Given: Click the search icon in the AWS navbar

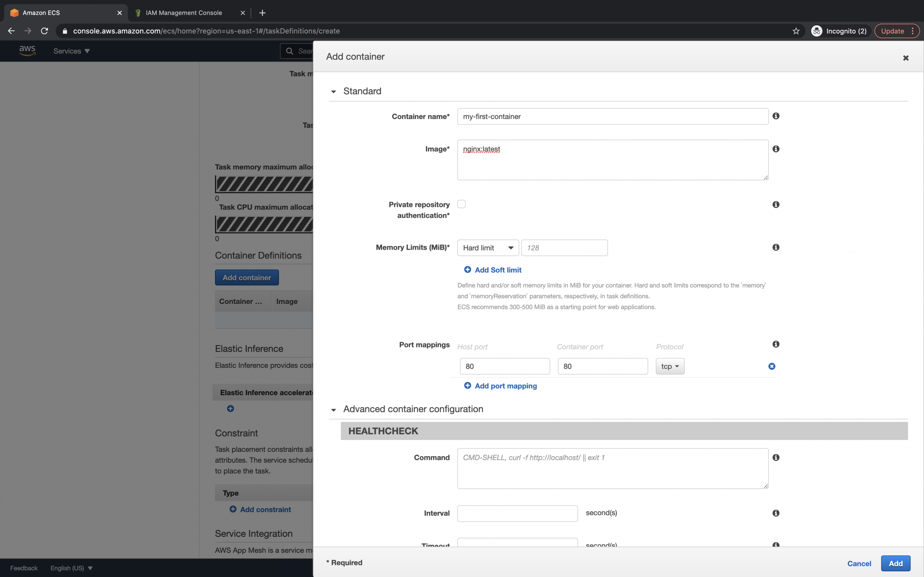Looking at the screenshot, I should [x=289, y=51].
